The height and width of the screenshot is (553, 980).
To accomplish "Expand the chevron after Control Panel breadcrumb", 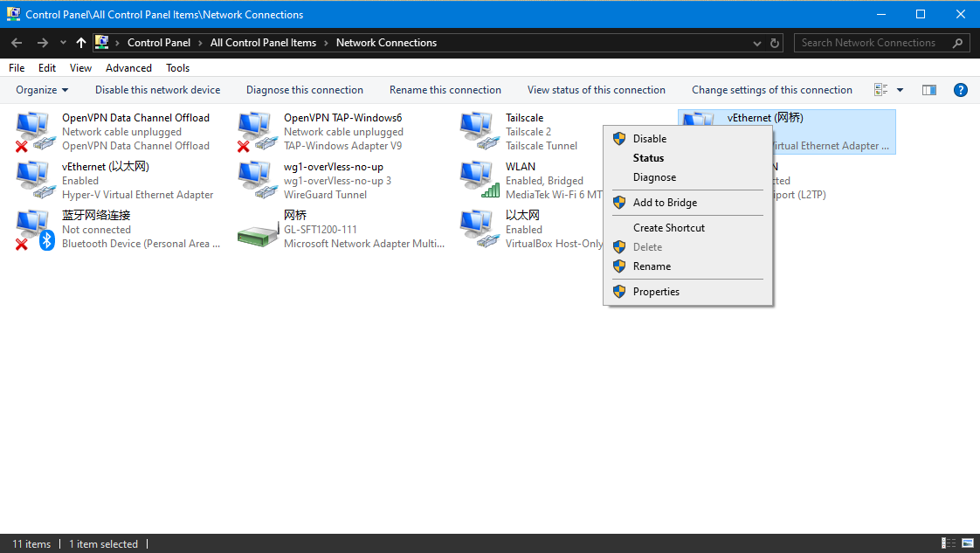I will (x=200, y=43).
